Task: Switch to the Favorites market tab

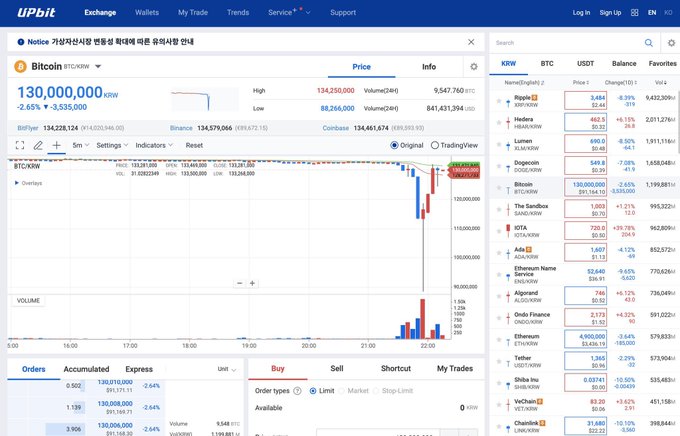Action: pyautogui.click(x=662, y=63)
